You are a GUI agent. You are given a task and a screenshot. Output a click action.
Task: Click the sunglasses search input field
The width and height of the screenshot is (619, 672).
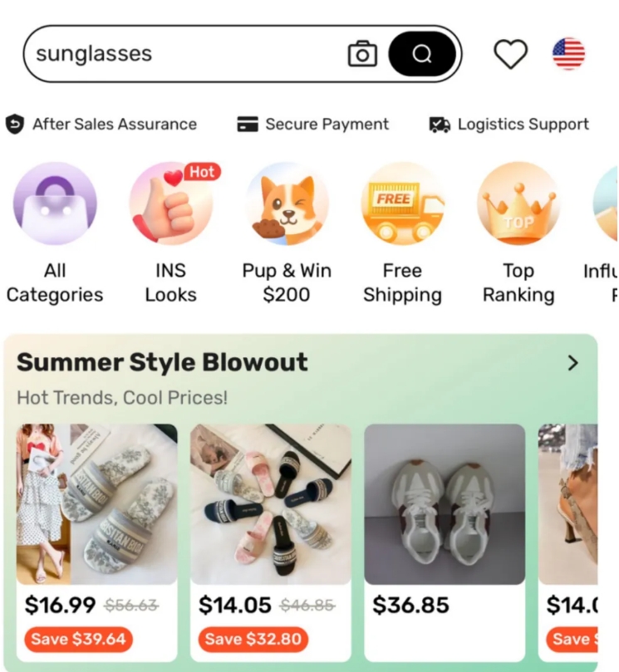pyautogui.click(x=184, y=54)
